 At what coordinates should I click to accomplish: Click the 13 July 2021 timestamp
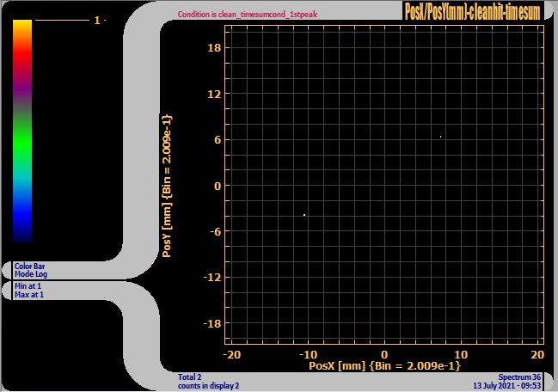click(x=506, y=386)
